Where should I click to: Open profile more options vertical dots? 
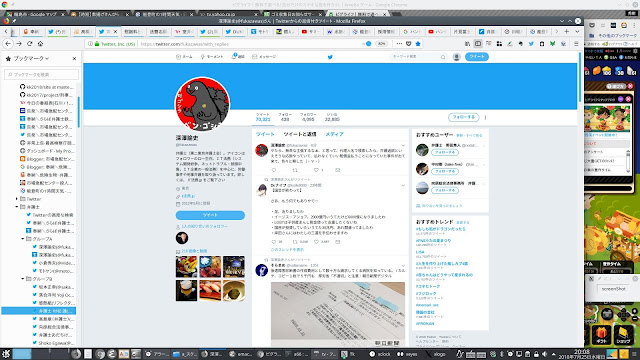pos(485,118)
